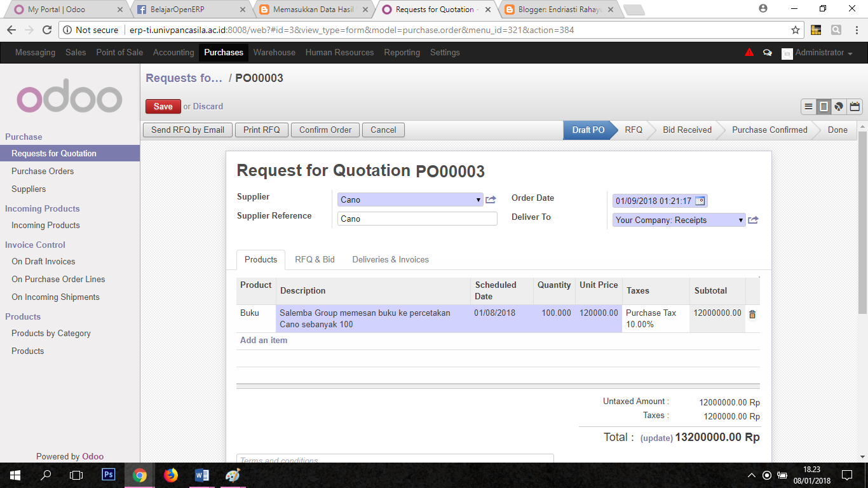The width and height of the screenshot is (868, 488).
Task: Open Cano supplier record link icon
Action: click(491, 200)
